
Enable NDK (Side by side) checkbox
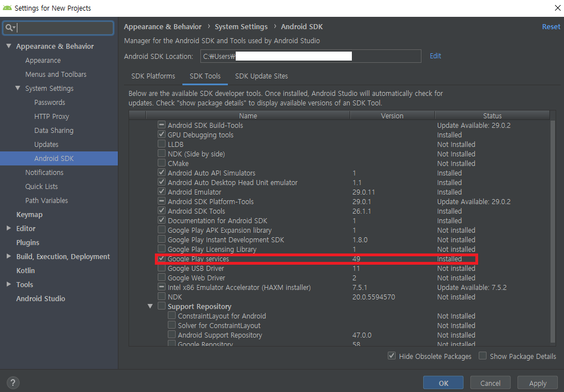[x=162, y=154]
